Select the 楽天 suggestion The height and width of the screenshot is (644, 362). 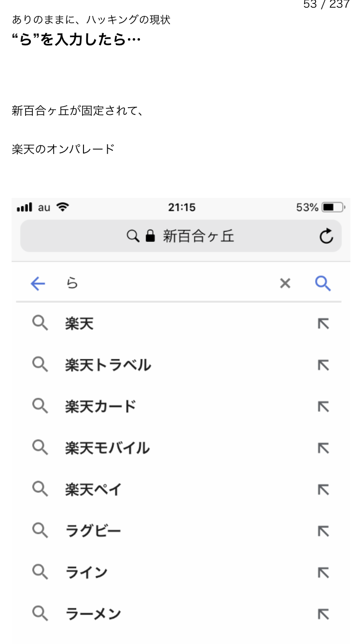click(x=80, y=323)
